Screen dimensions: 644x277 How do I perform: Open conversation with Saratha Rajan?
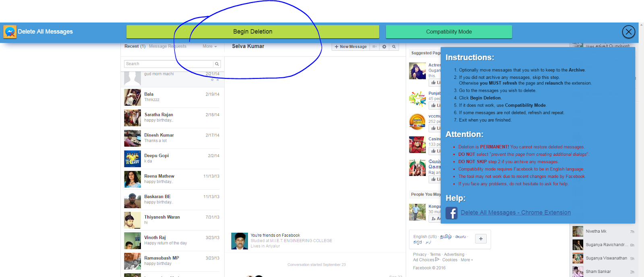[x=172, y=118]
